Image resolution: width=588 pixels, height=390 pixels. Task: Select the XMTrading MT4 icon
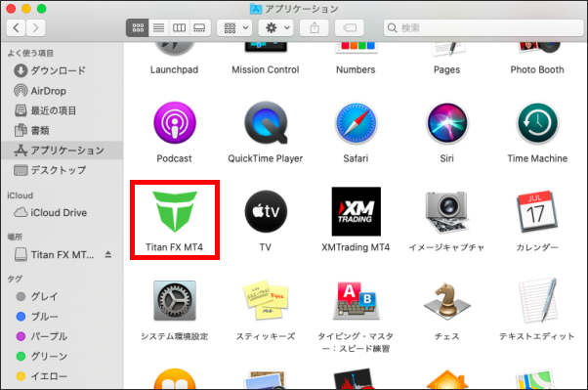click(356, 211)
